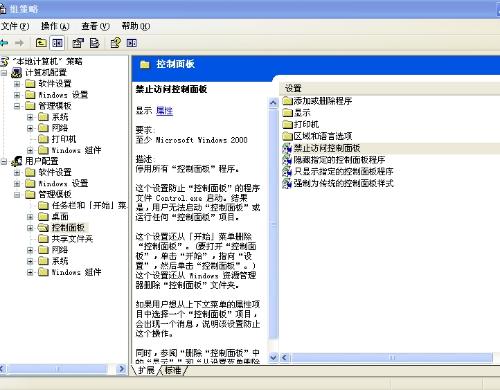Viewport: 500px width, 390px height.
Task: Click the 本地计算机 策略 root icon
Action: [x=5, y=61]
